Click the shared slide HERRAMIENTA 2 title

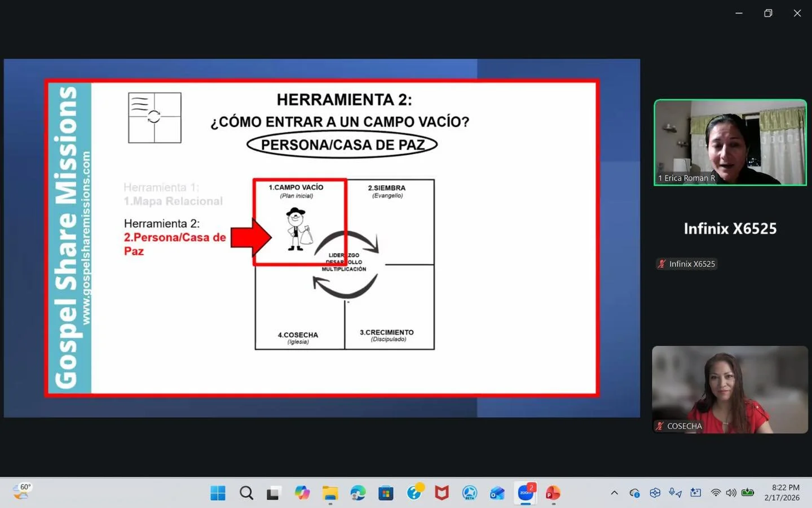click(x=344, y=100)
